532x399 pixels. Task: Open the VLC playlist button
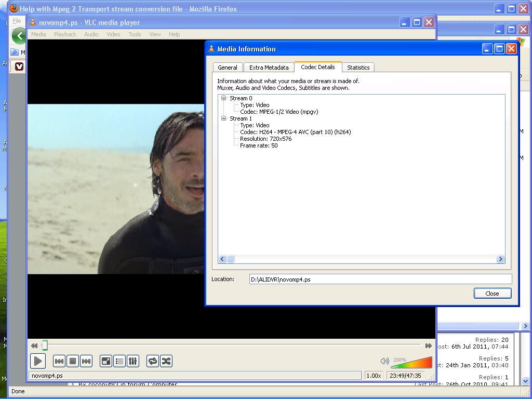click(x=119, y=361)
